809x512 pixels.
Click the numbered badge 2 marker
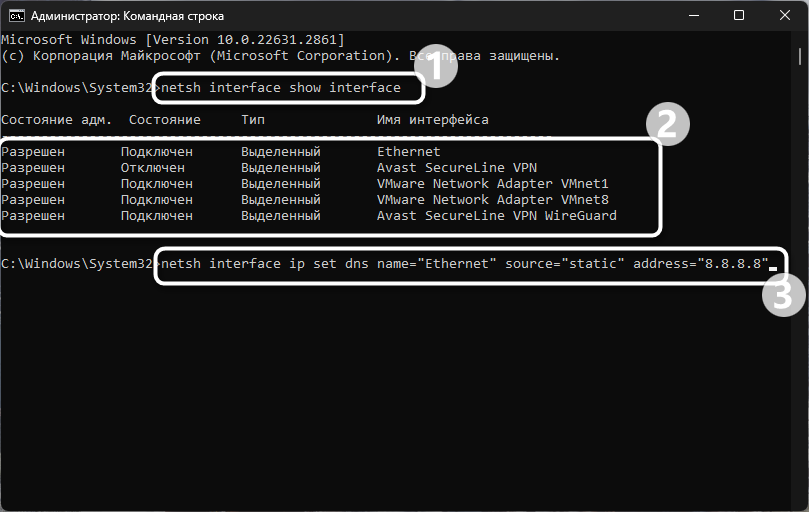click(x=668, y=125)
